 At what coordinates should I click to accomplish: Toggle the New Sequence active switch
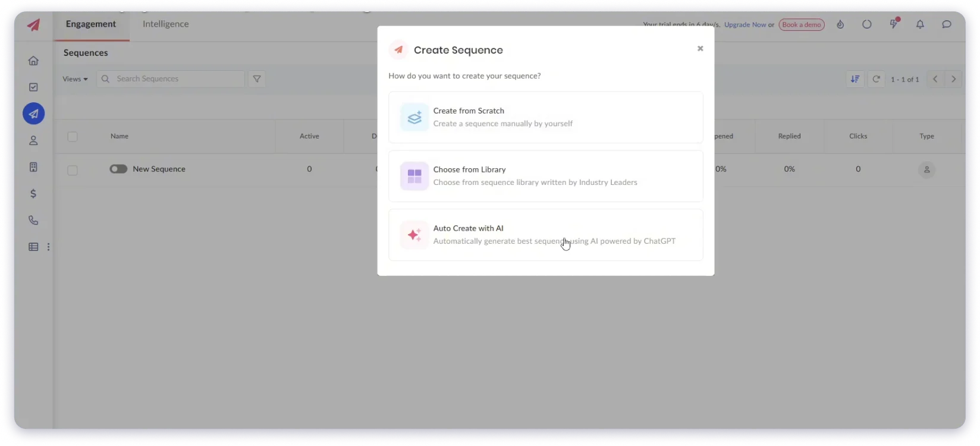point(118,169)
